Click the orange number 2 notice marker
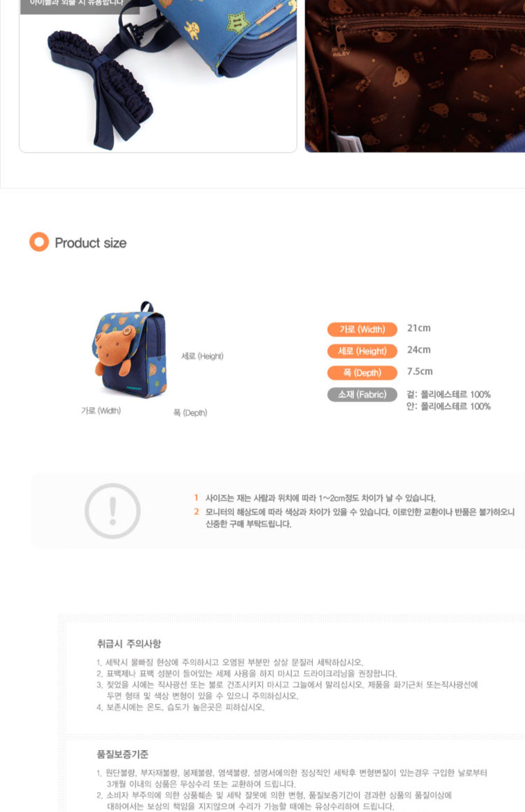This screenshot has height=812, width=525. (x=196, y=512)
